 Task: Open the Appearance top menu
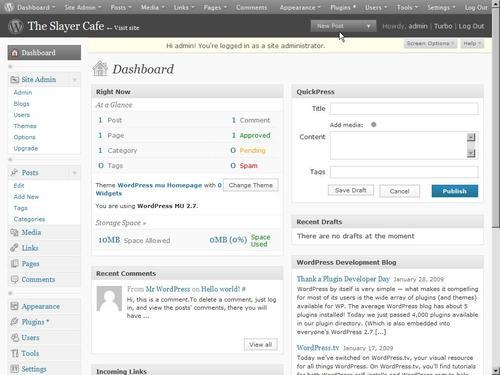(300, 7)
